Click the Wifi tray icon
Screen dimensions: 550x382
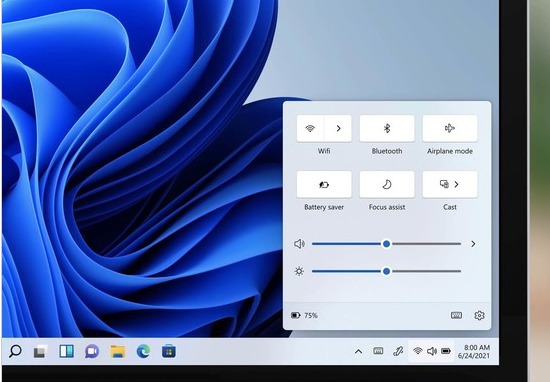click(x=417, y=350)
